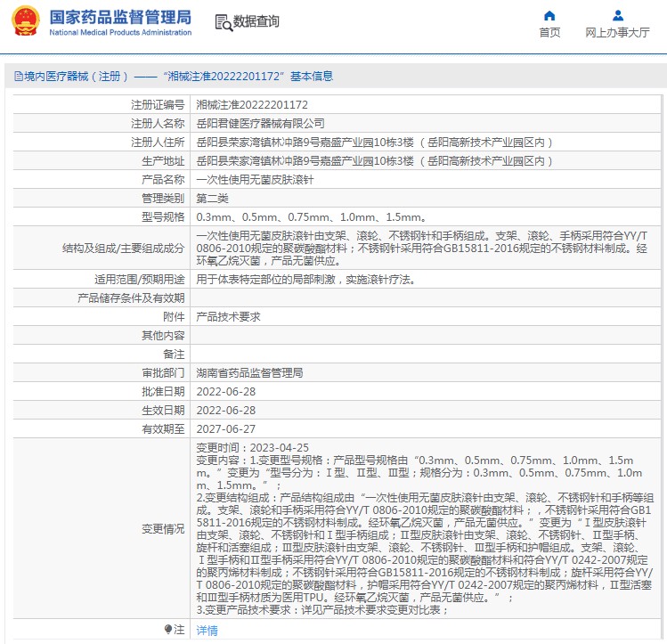
Task: Click the intended use text 用于体表特定部位的局部刺激
Action: pos(305,280)
